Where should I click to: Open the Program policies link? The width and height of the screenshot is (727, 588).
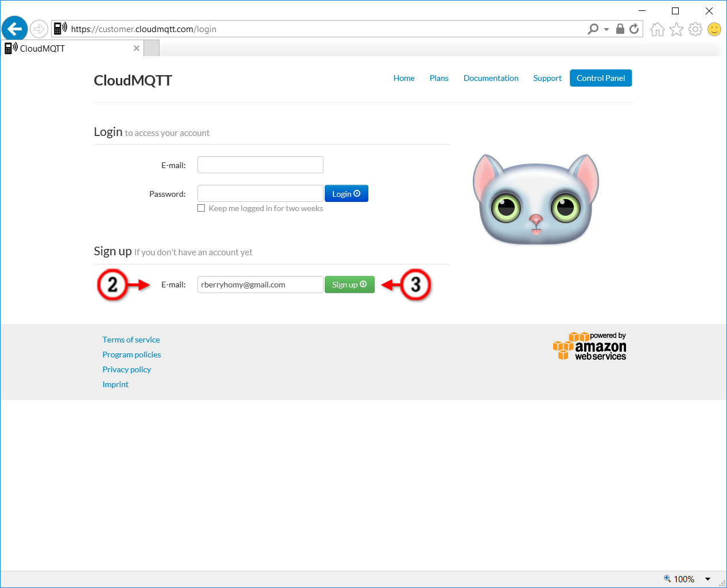[132, 355]
